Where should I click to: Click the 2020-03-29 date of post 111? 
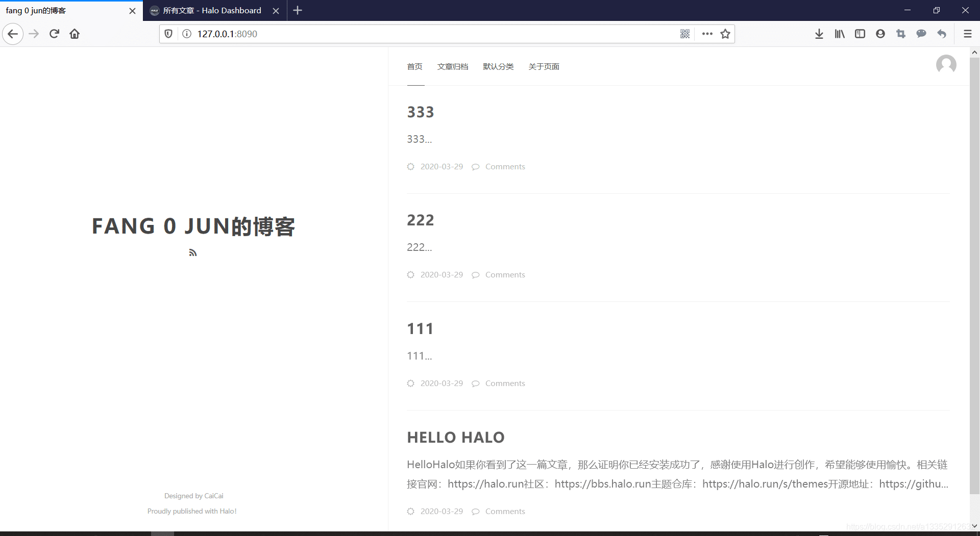click(442, 384)
